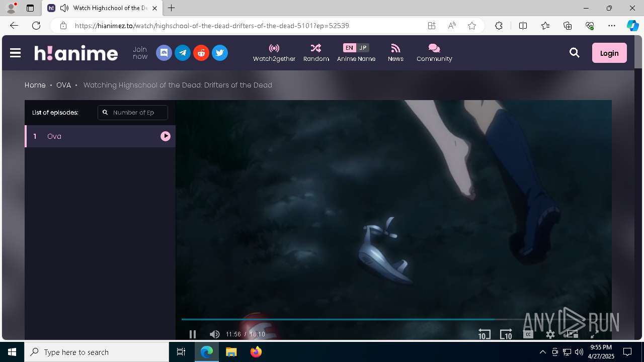
Task: Pause the video playback
Action: click(192, 334)
